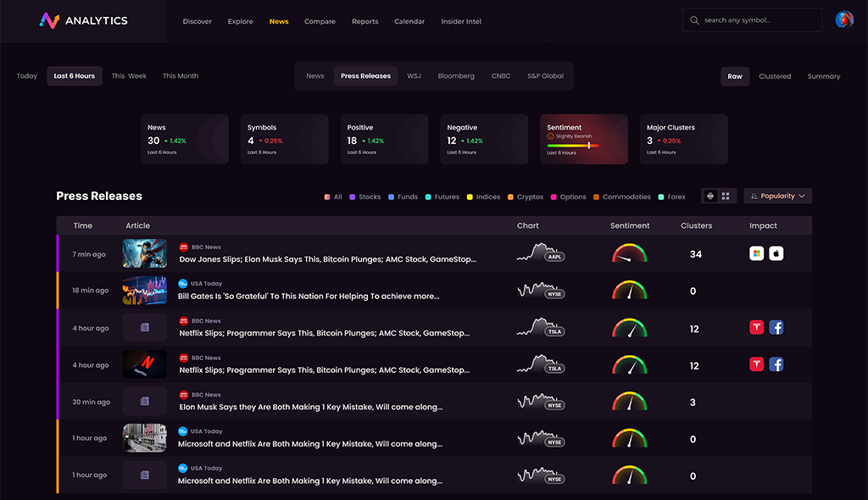
Task: Open TSLA mini chart in first Netflix Slips row
Action: [540, 327]
